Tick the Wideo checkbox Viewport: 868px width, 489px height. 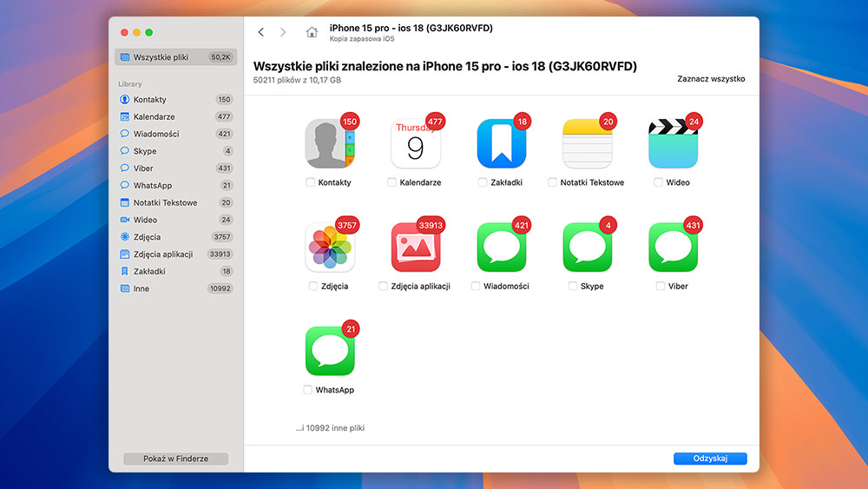[x=658, y=182]
